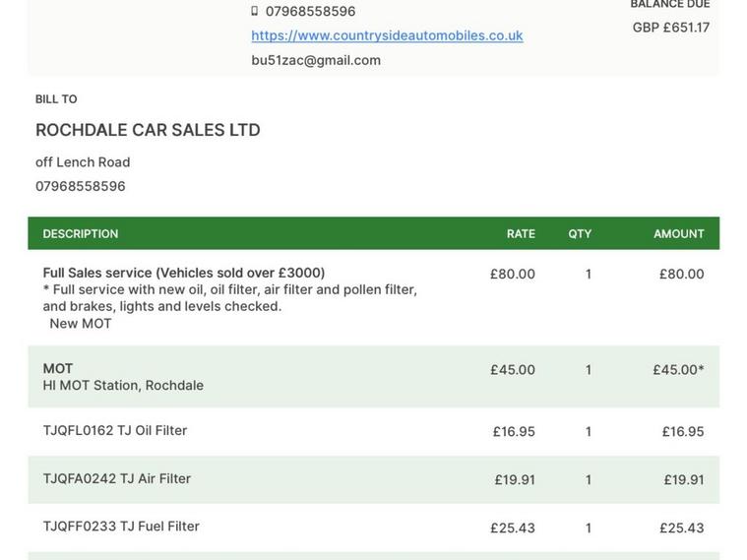Click the £80.00 rate for Full Sales service
The height and width of the screenshot is (560, 747).
513,274
